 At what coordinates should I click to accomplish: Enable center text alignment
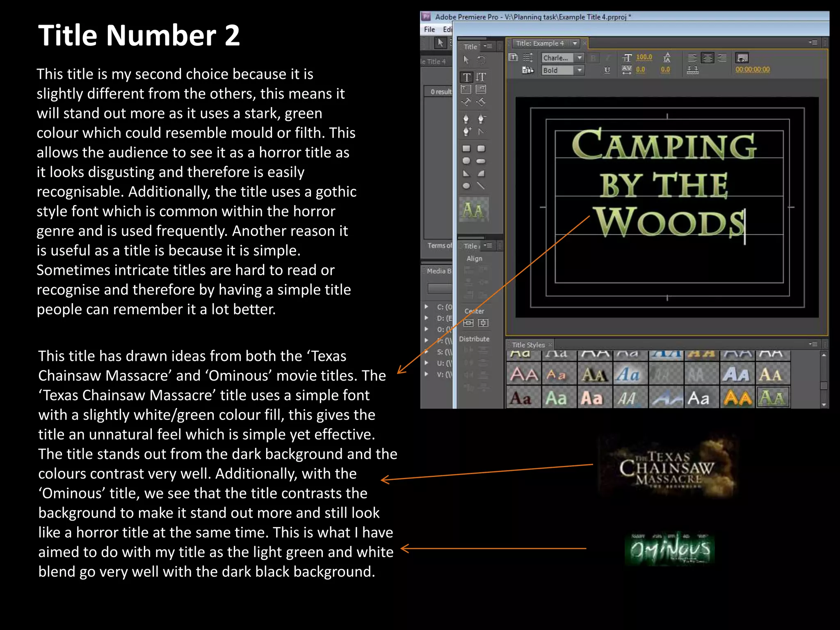tap(707, 58)
